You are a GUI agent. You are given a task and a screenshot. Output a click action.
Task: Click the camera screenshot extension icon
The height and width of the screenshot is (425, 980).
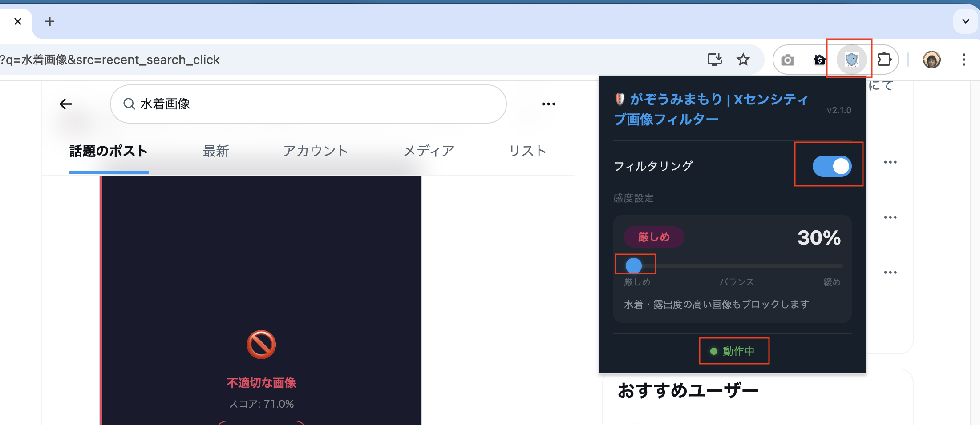click(787, 60)
